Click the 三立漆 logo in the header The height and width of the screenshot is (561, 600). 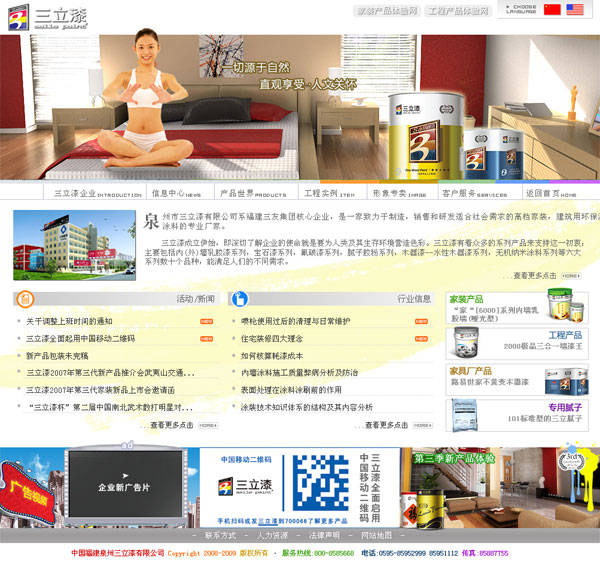48,17
